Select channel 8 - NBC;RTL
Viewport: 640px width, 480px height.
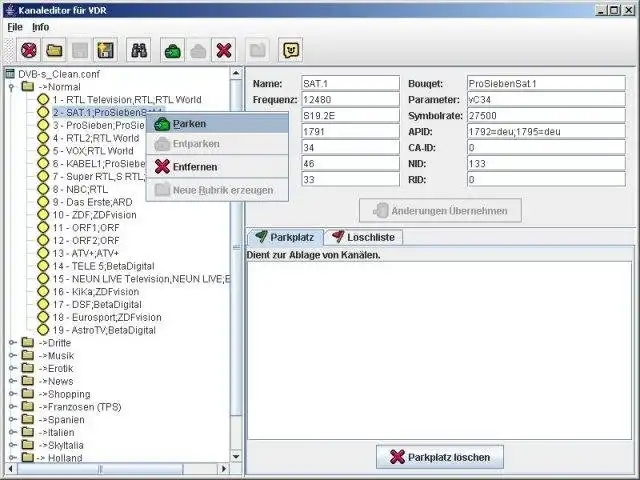click(x=80, y=189)
